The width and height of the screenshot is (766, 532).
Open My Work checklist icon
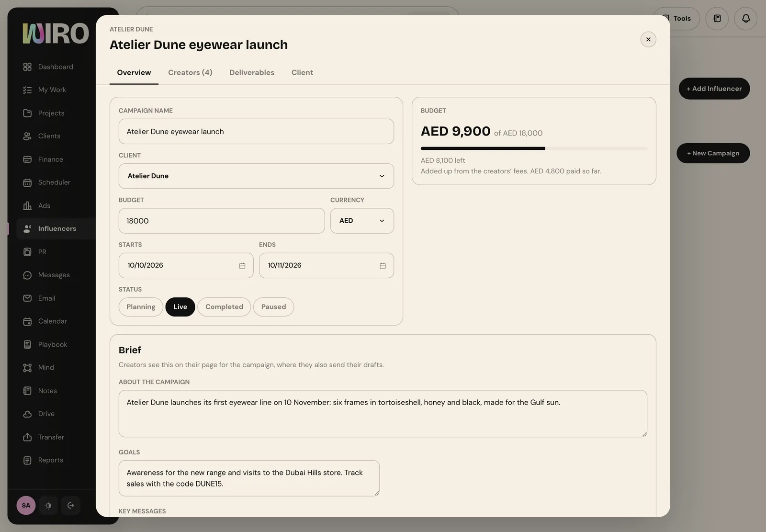[27, 90]
